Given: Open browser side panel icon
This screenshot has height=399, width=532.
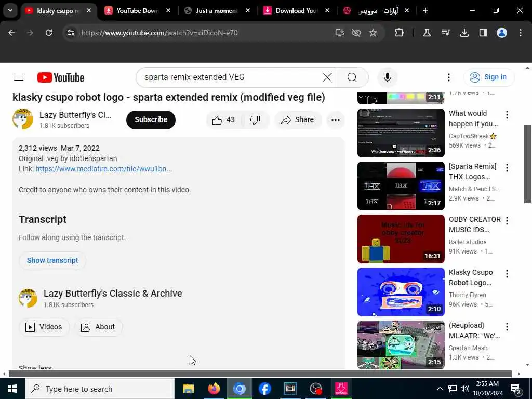Looking at the screenshot, I should [x=483, y=33].
